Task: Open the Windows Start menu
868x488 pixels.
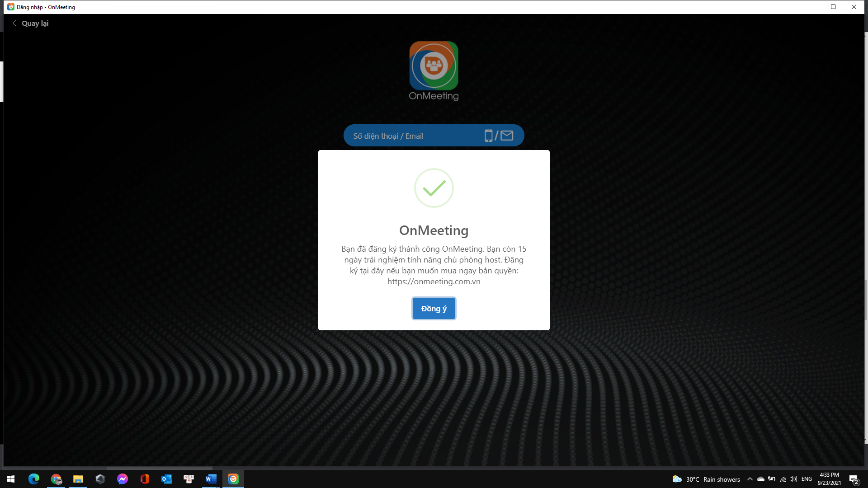Action: [x=11, y=479]
